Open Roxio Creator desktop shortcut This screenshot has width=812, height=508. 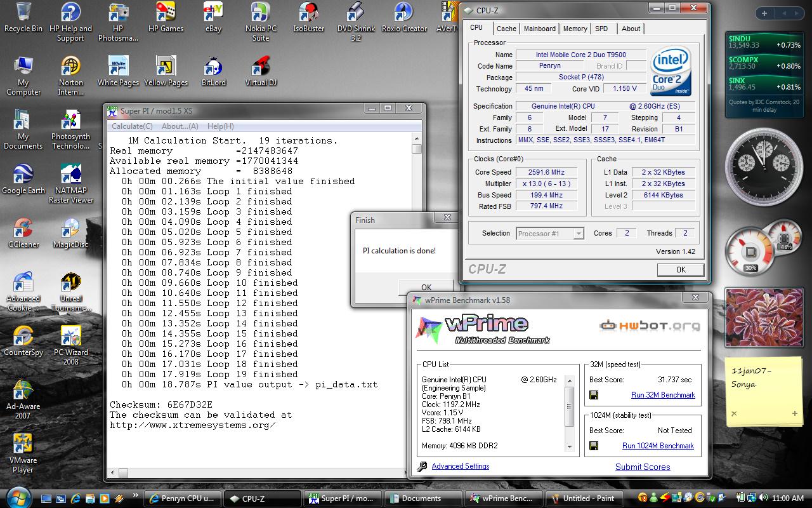(x=404, y=17)
